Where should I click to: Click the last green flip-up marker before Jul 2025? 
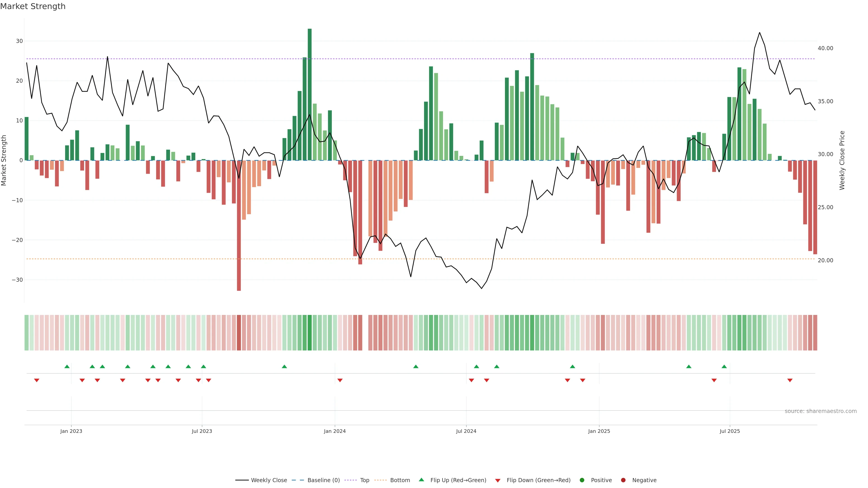[x=724, y=366]
